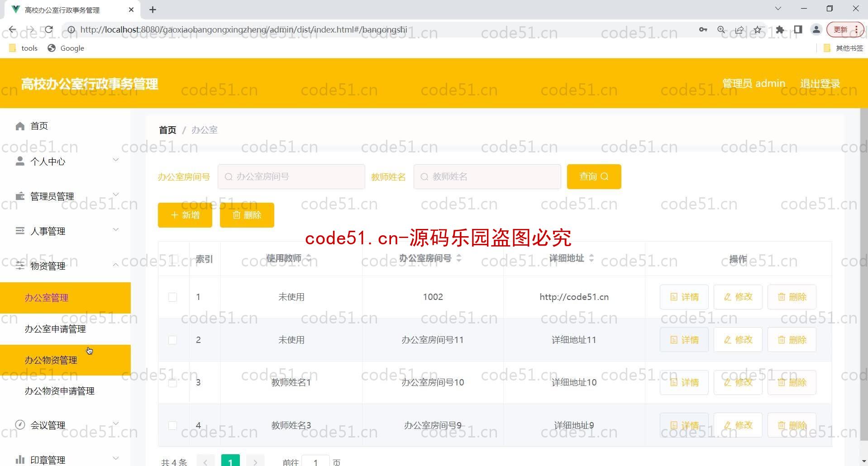This screenshot has height=466, width=868.
Task: Click the site info icon beside the URL
Action: [71, 30]
